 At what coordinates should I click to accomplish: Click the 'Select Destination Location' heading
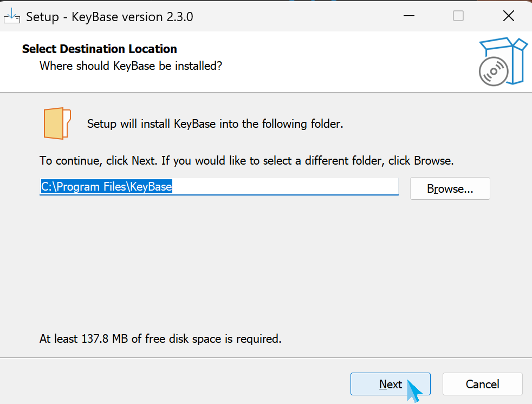pos(99,49)
